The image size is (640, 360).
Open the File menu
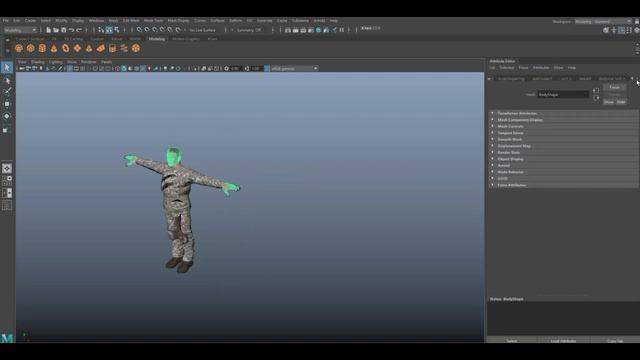(6, 20)
